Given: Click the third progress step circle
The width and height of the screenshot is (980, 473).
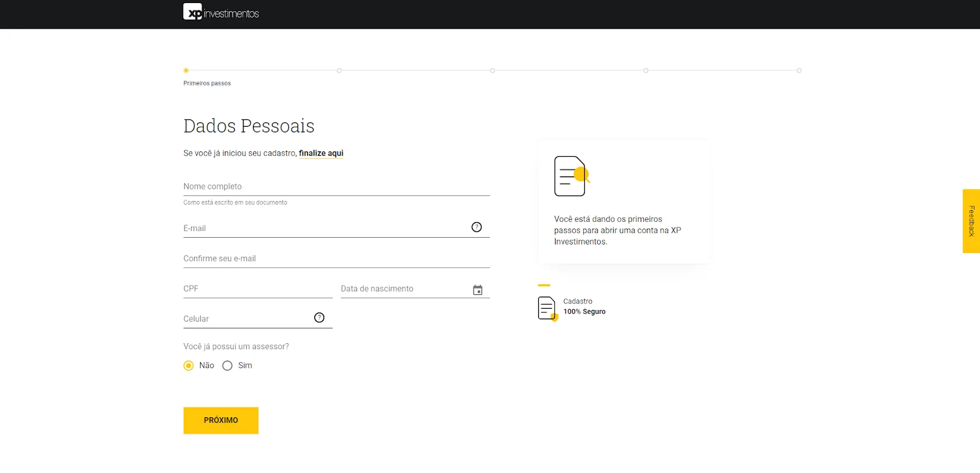Looking at the screenshot, I should (492, 70).
